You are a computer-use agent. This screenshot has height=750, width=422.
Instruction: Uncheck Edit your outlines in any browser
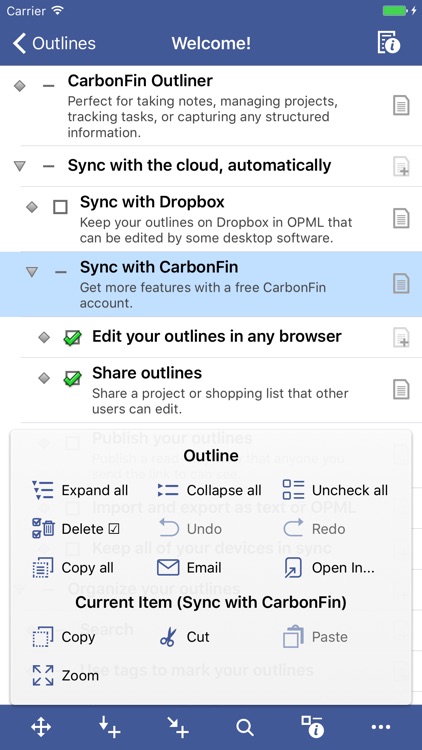(x=72, y=338)
